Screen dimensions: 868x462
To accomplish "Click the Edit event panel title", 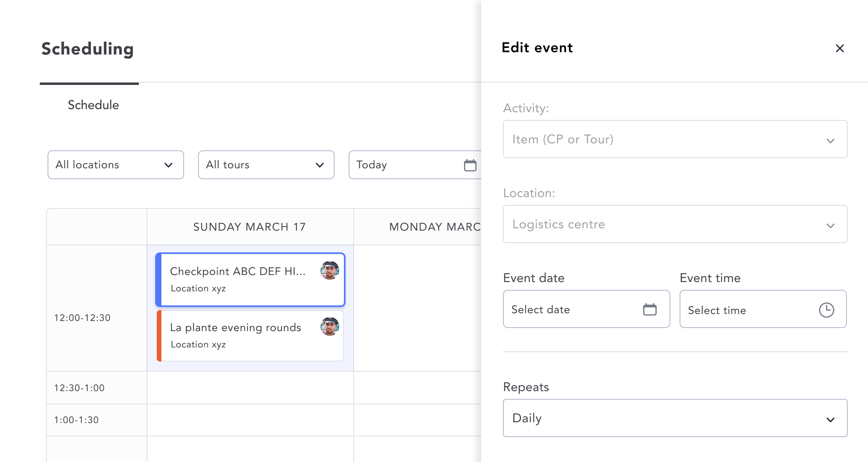I will [x=537, y=48].
